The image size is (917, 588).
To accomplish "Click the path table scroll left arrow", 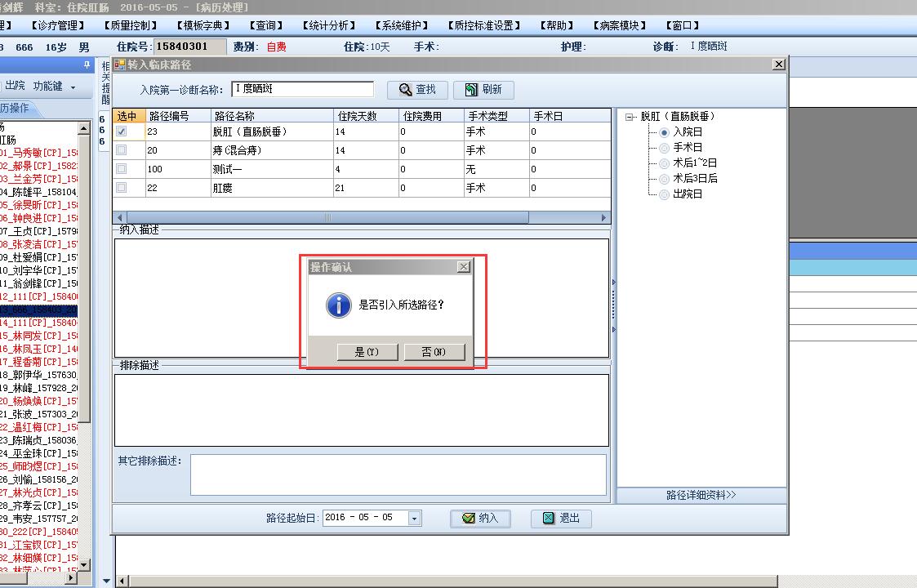I will (x=120, y=218).
